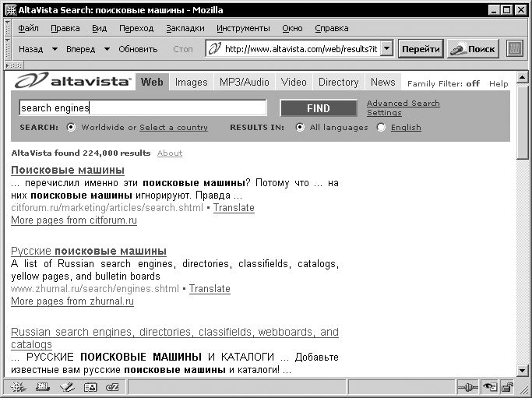Open the Family Filter: off setting
This screenshot has width=532, height=398.
pos(443,84)
